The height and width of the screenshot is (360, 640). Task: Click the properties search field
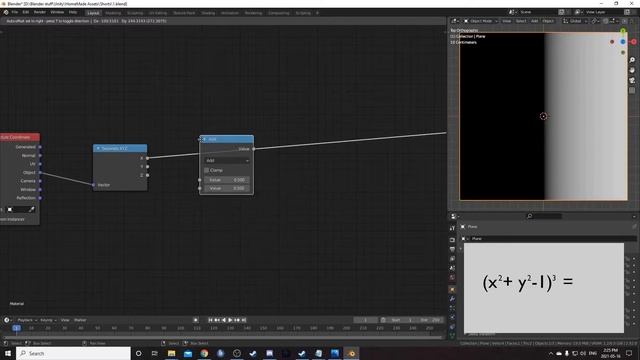click(544, 216)
